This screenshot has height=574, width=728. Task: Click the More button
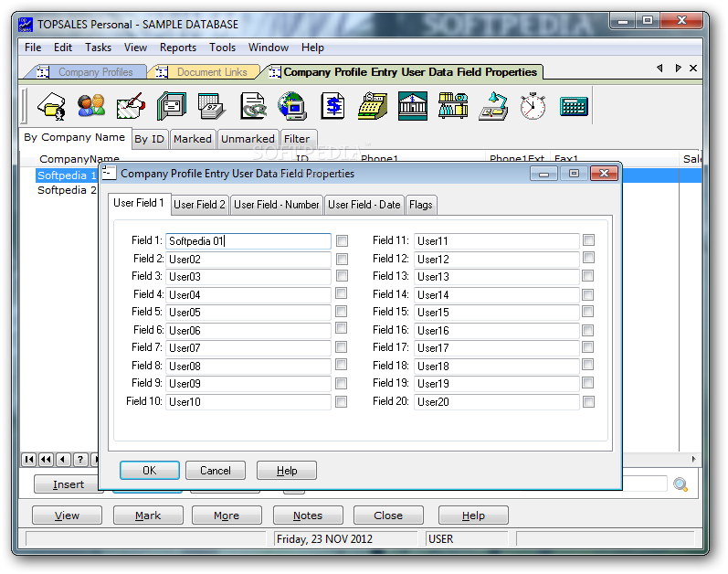tap(227, 516)
